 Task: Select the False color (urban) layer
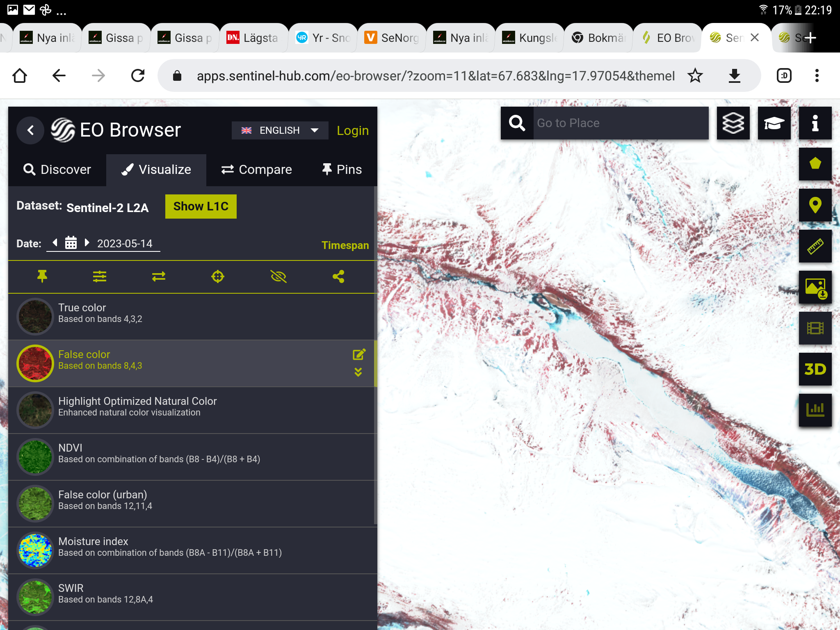pos(192,504)
